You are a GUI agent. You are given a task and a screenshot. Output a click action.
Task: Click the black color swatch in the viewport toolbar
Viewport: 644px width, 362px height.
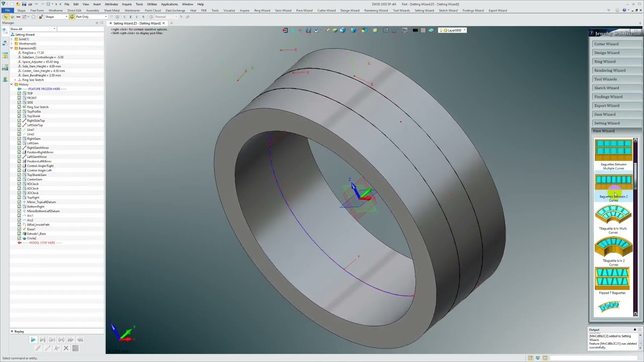pos(415,30)
